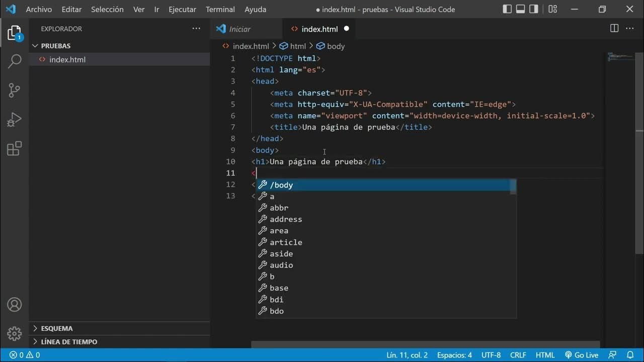Open the Terminal menu
Image resolution: width=644 pixels, height=362 pixels.
point(220,9)
